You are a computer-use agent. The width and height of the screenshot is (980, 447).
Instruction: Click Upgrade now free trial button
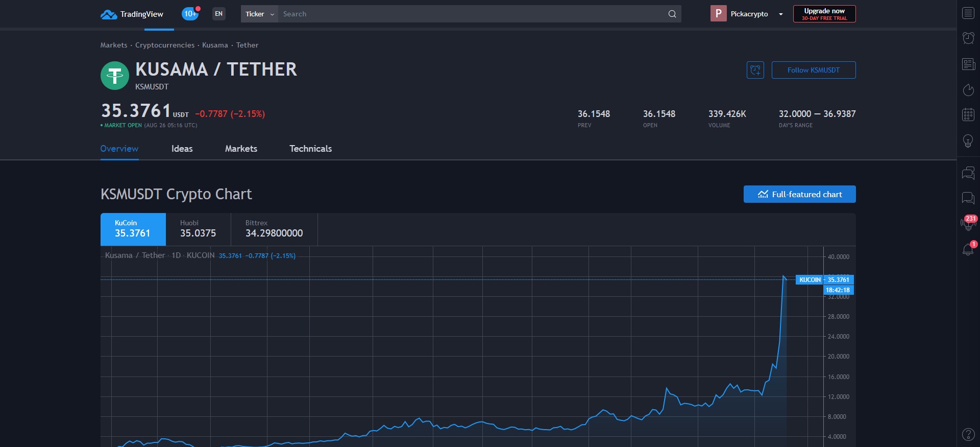[824, 14]
